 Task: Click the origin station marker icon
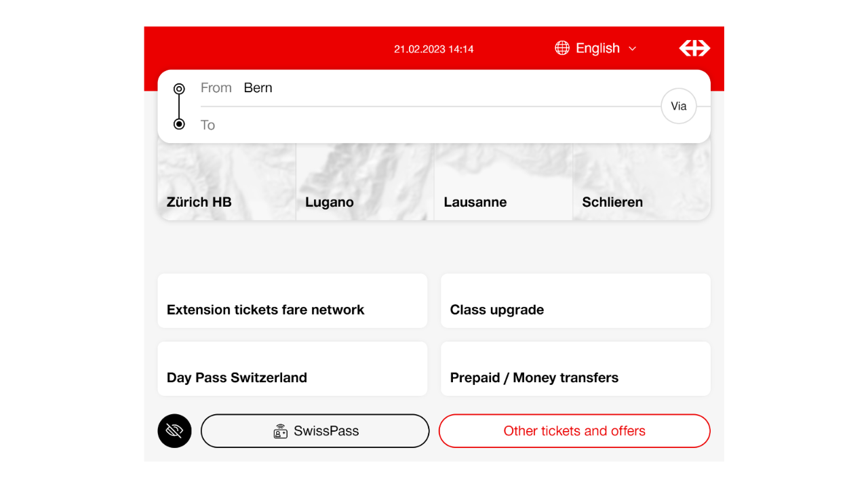point(179,89)
